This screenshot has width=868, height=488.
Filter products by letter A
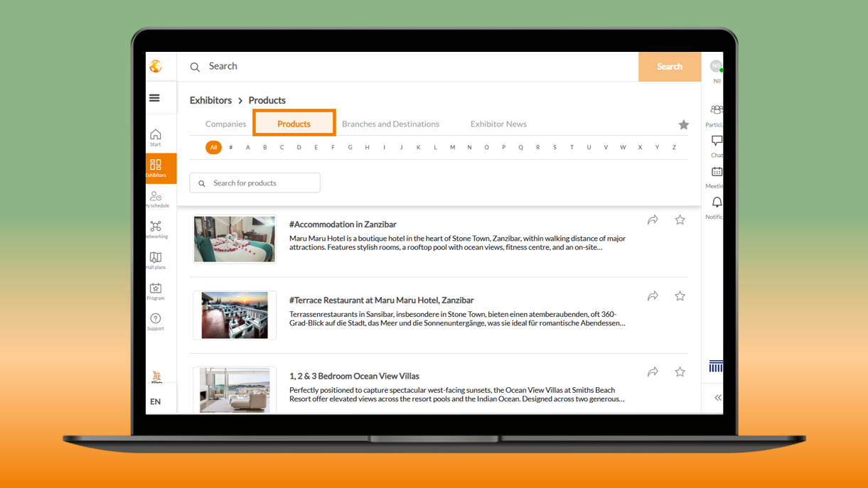(x=247, y=147)
